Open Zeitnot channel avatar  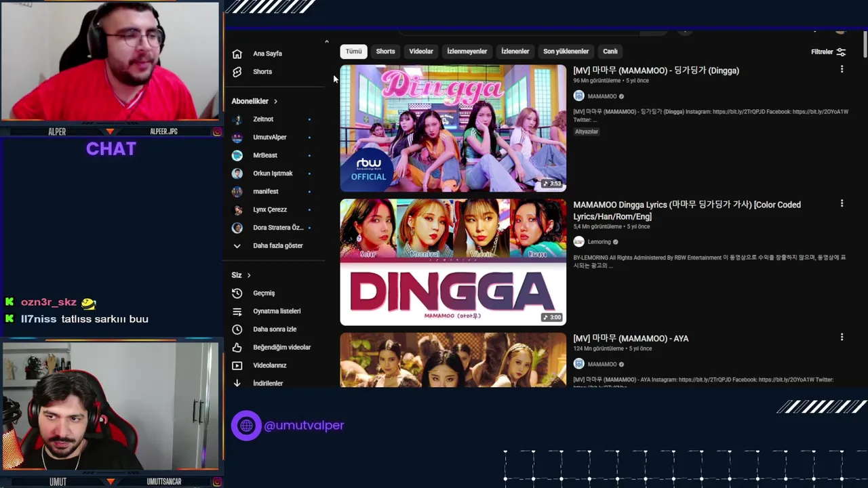(237, 119)
